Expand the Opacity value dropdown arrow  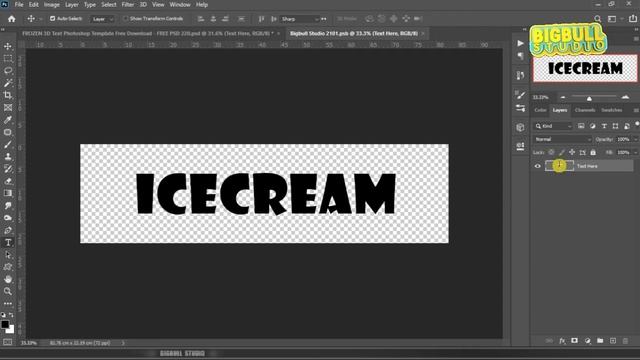(x=635, y=139)
